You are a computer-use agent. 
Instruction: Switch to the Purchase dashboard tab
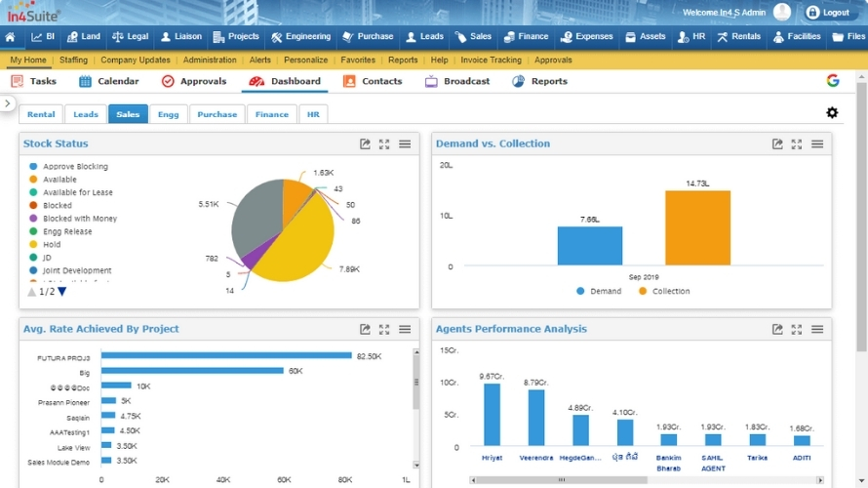[x=217, y=114]
